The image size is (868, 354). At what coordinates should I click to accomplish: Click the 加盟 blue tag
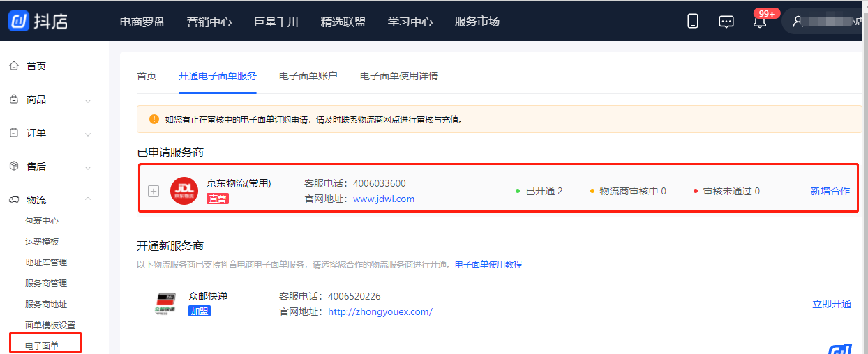pyautogui.click(x=200, y=311)
